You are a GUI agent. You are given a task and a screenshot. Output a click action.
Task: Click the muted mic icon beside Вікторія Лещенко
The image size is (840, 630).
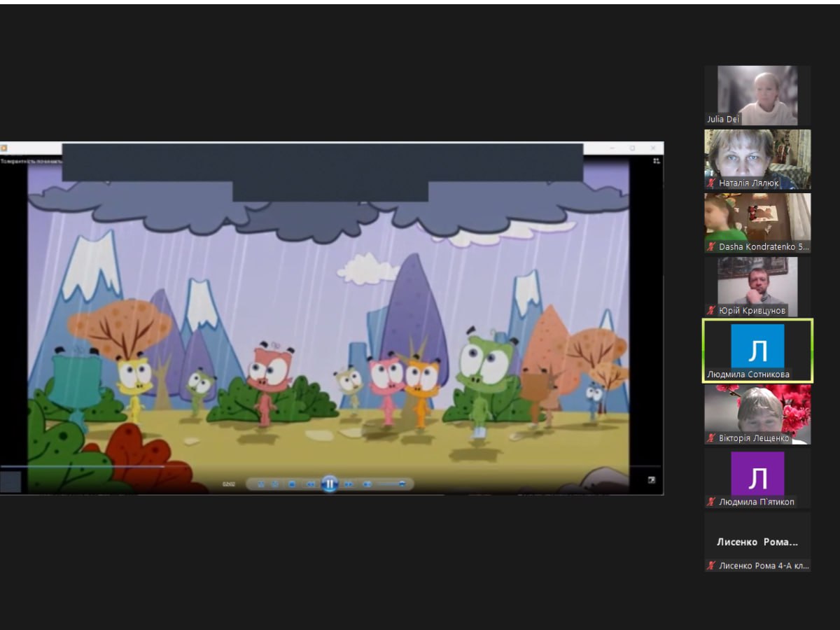[711, 439]
